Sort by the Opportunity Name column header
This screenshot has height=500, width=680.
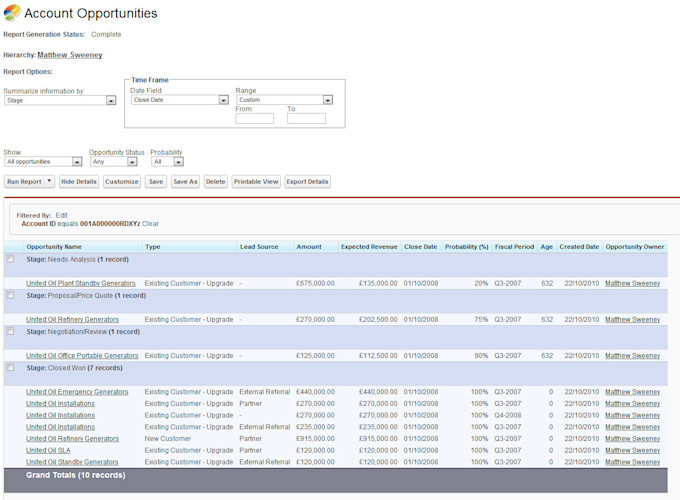(x=54, y=246)
